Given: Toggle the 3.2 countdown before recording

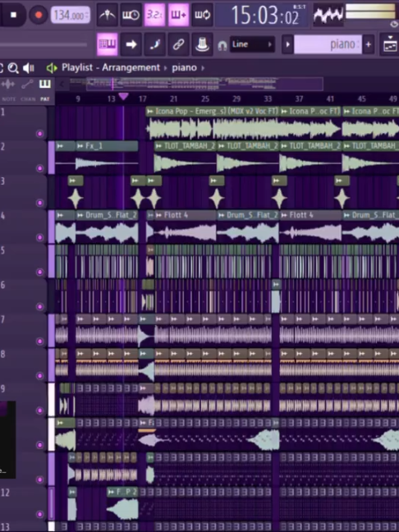Looking at the screenshot, I should [154, 15].
